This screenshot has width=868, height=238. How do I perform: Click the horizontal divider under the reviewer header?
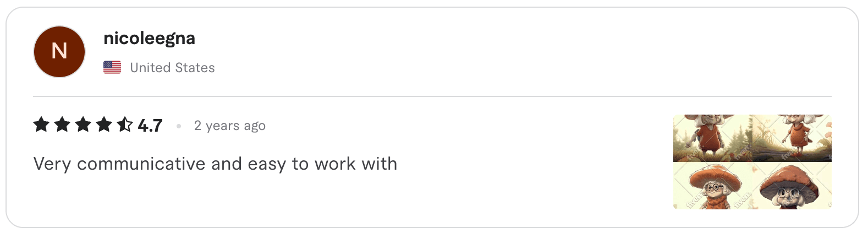coord(432,96)
